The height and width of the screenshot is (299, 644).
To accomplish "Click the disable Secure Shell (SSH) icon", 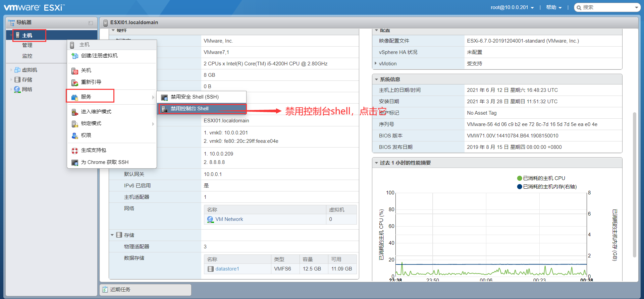I will click(164, 98).
